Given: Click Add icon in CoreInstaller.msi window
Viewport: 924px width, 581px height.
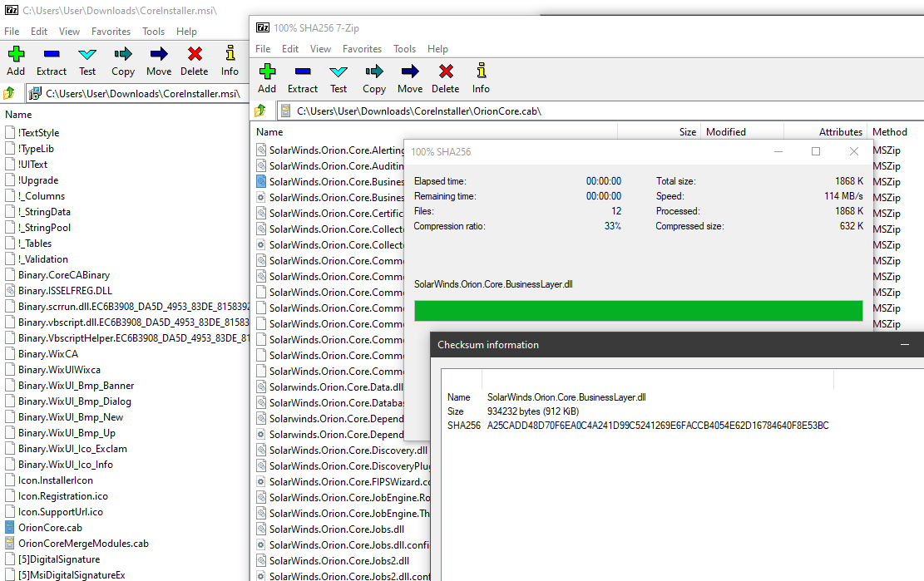Looking at the screenshot, I should pyautogui.click(x=16, y=54).
